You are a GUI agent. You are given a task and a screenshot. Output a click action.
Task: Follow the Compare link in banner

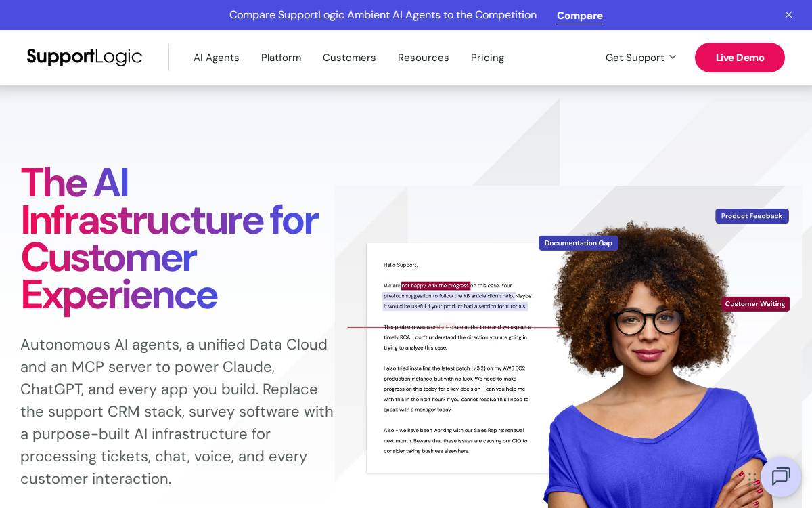point(580,15)
